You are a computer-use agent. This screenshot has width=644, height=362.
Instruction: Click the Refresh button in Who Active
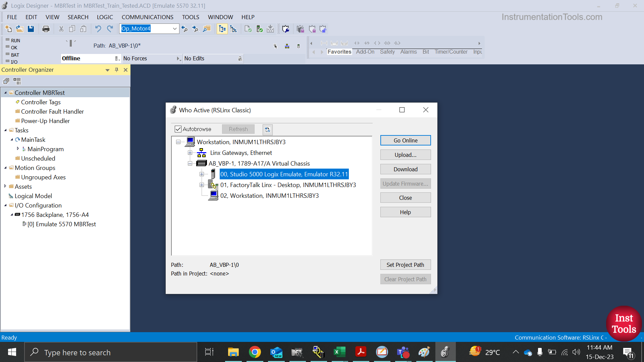pyautogui.click(x=238, y=129)
